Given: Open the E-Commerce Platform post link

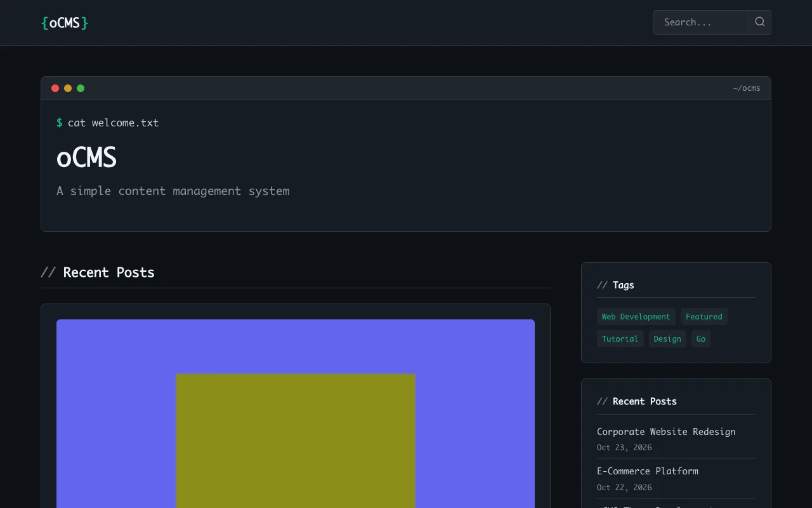Looking at the screenshot, I should [x=648, y=471].
